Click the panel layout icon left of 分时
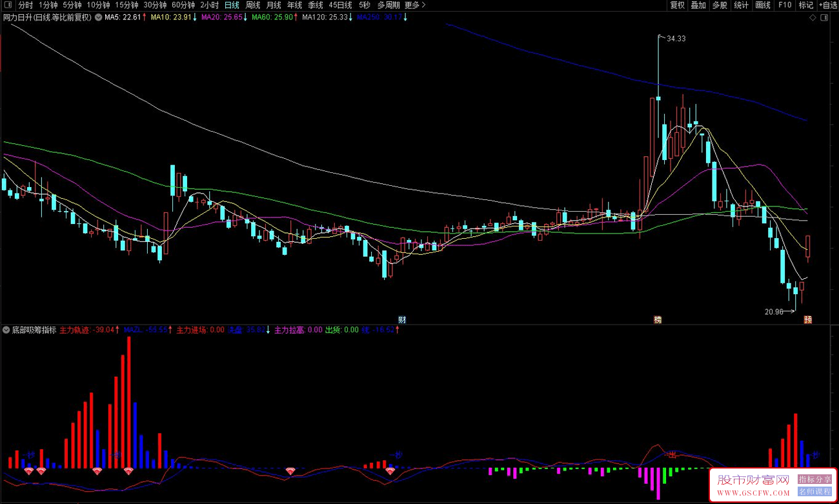The height and width of the screenshot is (504, 839). tap(7, 5)
